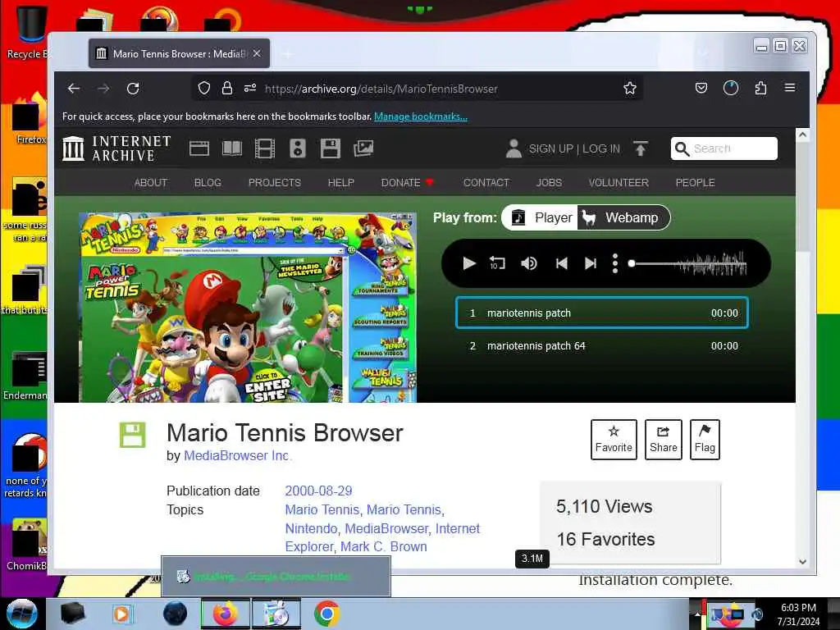
Task: Open the CONTACT menu item
Action: 486,183
